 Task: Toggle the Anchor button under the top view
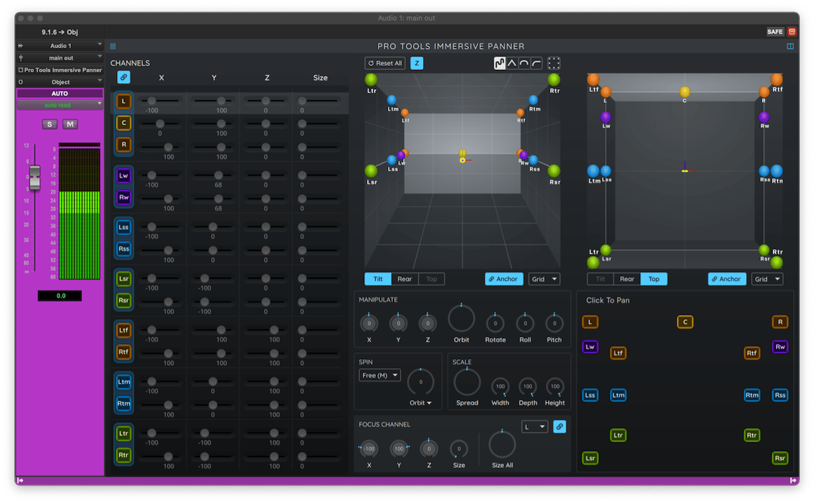[x=726, y=279]
